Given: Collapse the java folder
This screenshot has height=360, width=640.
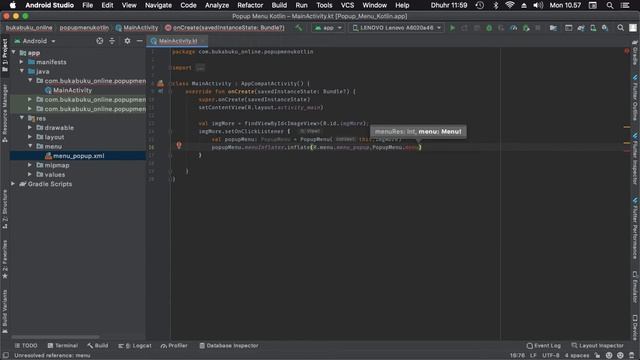Looking at the screenshot, I should click(x=22, y=71).
